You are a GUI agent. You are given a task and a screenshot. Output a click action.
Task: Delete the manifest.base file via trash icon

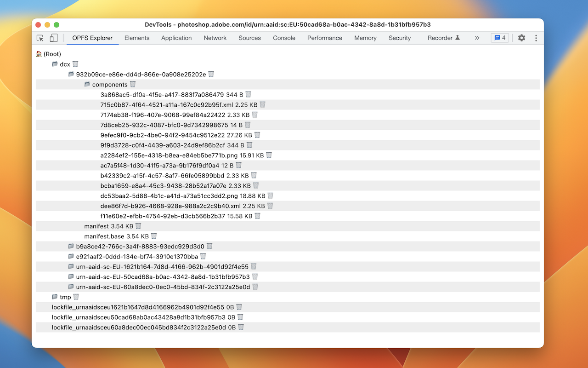(x=154, y=236)
